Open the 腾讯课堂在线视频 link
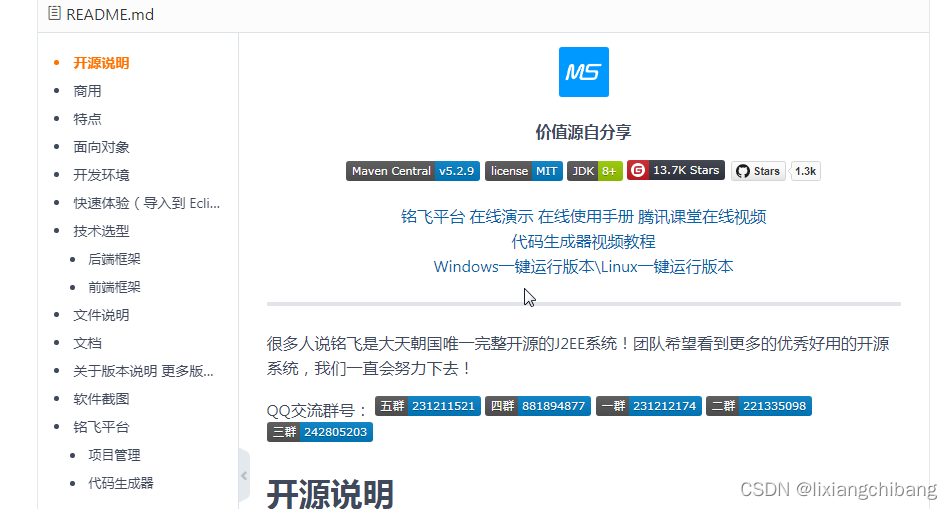The width and height of the screenshot is (952, 509). tap(702, 217)
